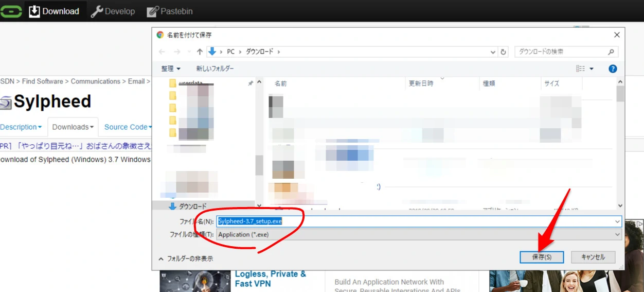The image size is (644, 292).
Task: Click the Chrome icon in dialog title
Action: pyautogui.click(x=160, y=35)
